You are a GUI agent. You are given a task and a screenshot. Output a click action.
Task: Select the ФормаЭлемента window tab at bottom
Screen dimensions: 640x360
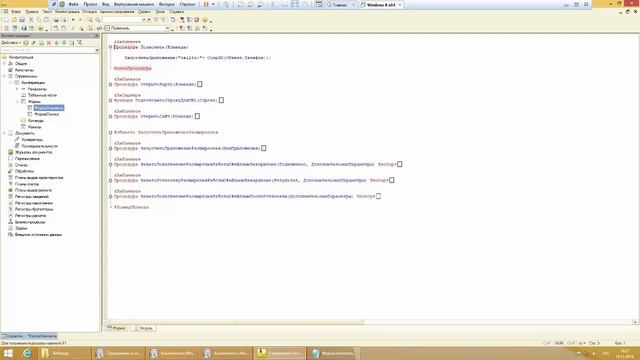tap(42, 336)
